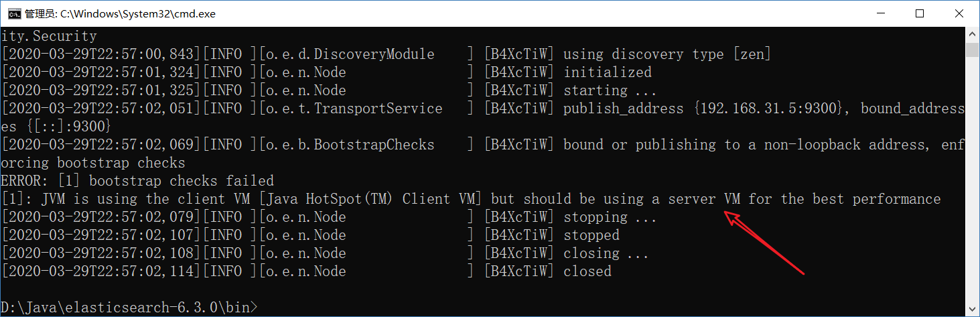Image resolution: width=980 pixels, height=317 pixels.
Task: Click the scrollbar up arrow
Action: [973, 34]
